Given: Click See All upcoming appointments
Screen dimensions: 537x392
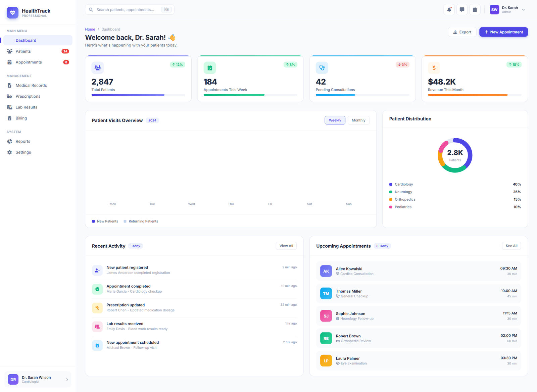Looking at the screenshot, I should coord(511,246).
